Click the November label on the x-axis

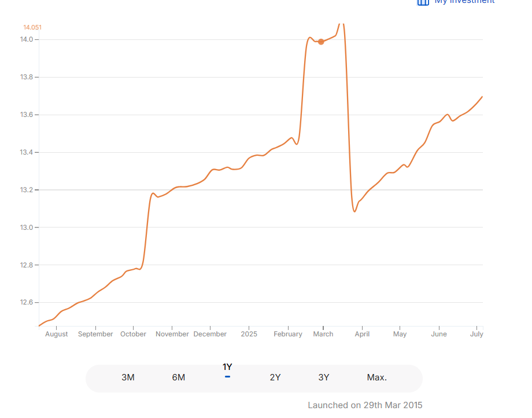[x=172, y=334]
